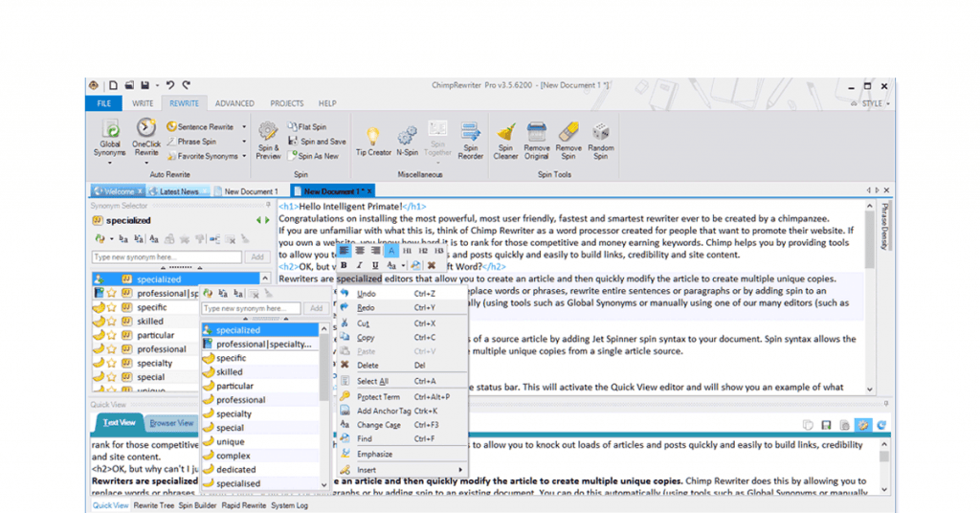Go to next word with green right arrow

tap(268, 220)
